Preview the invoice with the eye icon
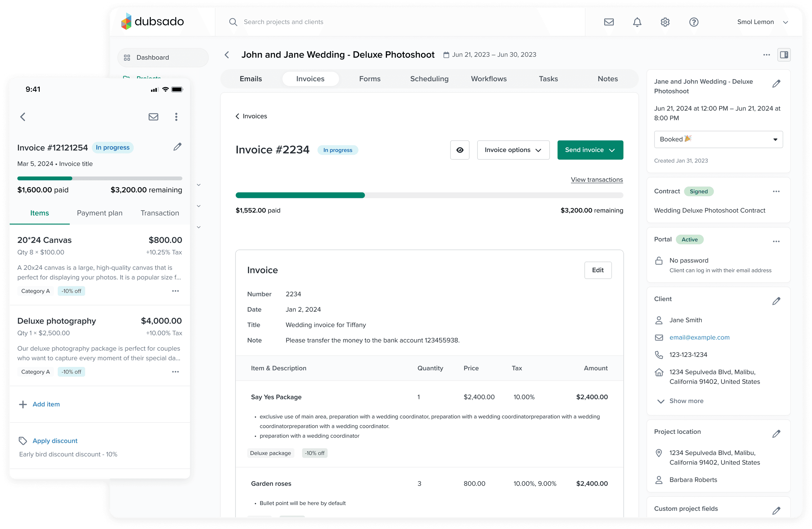The image size is (812, 529). click(460, 150)
